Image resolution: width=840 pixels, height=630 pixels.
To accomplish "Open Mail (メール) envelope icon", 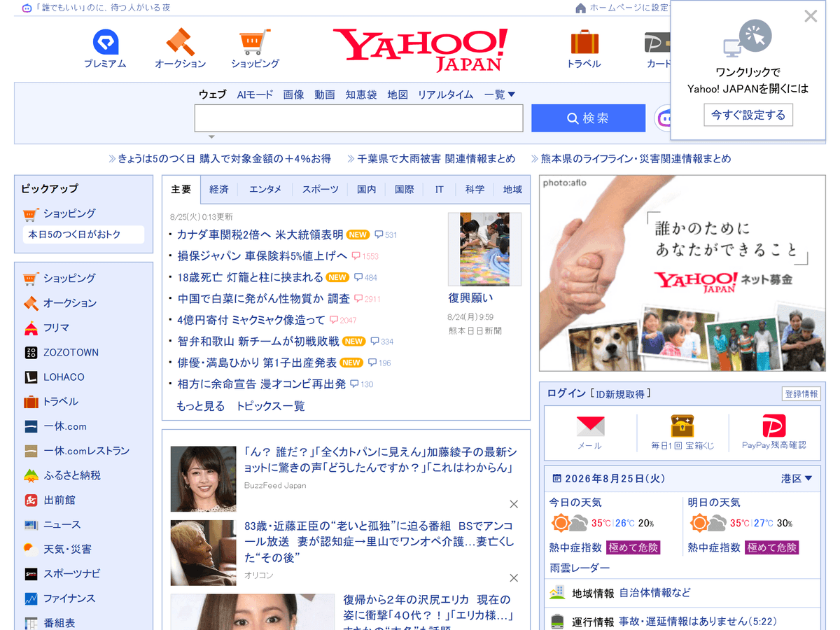I will pos(590,426).
